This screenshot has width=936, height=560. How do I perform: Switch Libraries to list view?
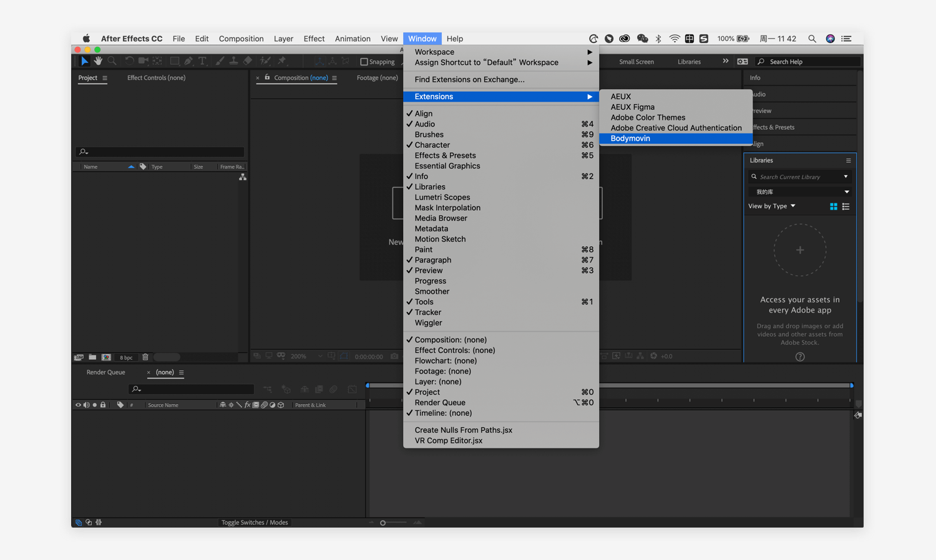coord(846,206)
